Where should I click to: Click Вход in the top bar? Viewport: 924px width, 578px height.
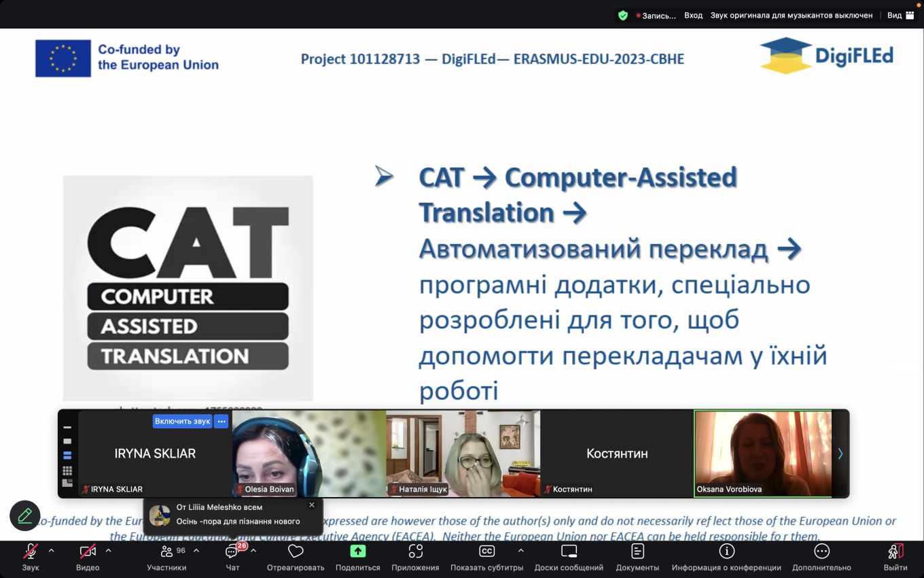693,15
